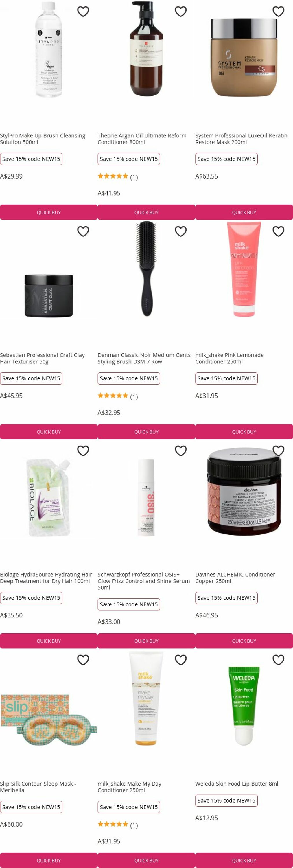Favorite the Slip Silk Contour Sleep Mask

[83, 660]
